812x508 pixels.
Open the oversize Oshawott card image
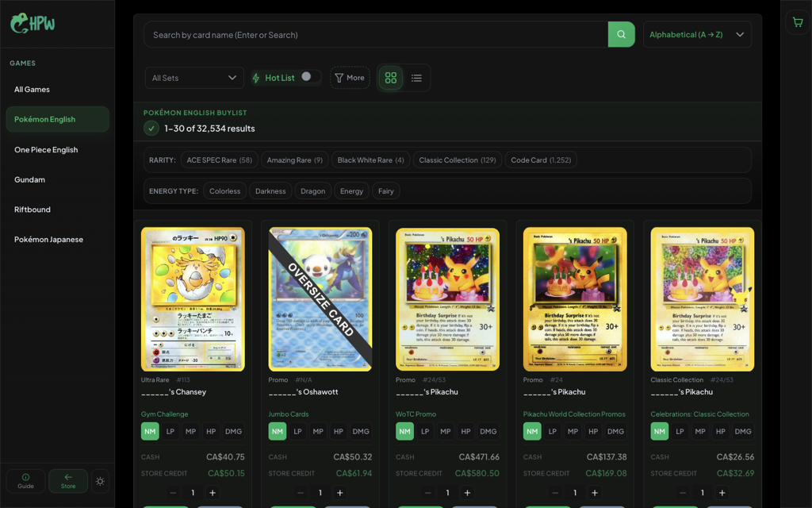click(320, 299)
